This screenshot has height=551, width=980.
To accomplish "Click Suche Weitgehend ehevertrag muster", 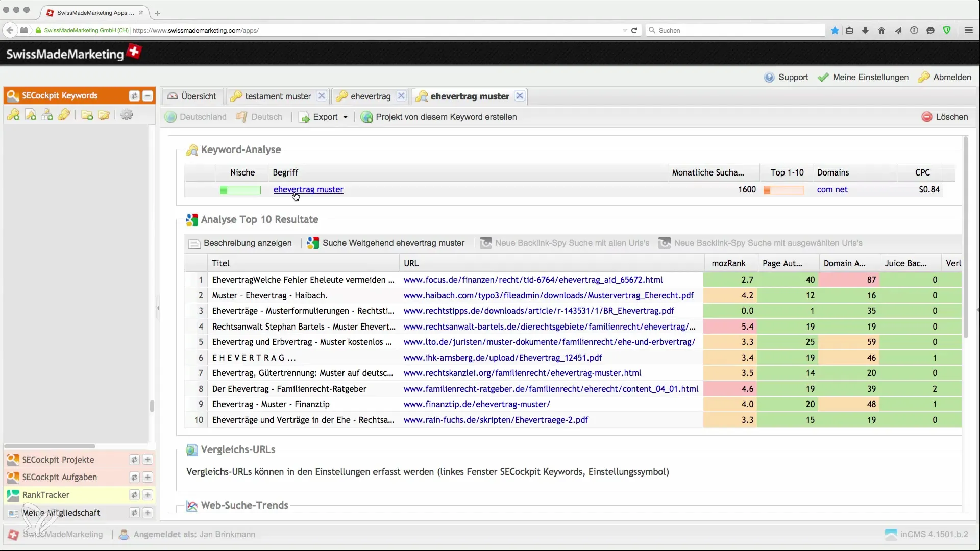I will click(386, 243).
